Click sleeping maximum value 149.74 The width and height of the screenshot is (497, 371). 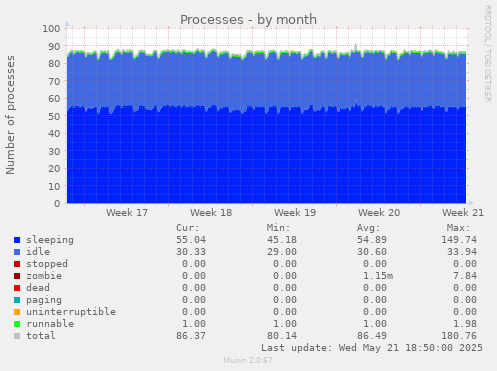pyautogui.click(x=459, y=240)
